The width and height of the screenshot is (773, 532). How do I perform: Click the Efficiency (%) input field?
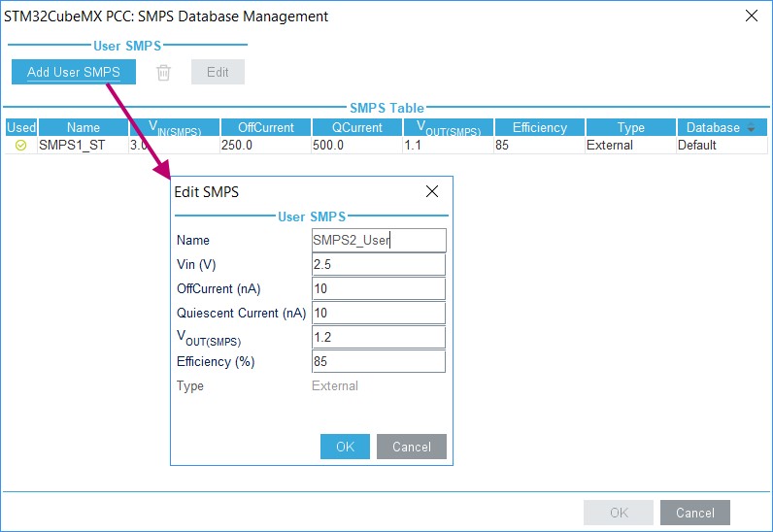(379, 361)
